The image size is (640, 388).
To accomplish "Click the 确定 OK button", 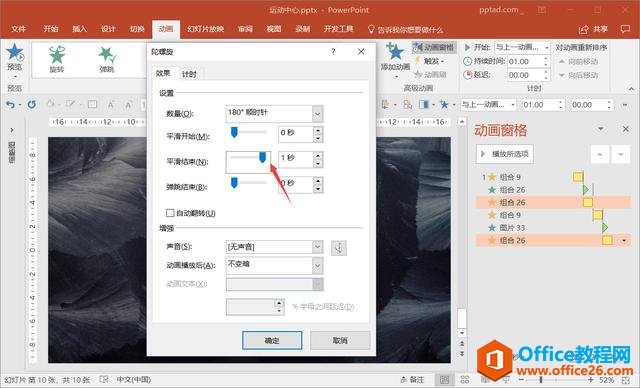I will point(272,340).
